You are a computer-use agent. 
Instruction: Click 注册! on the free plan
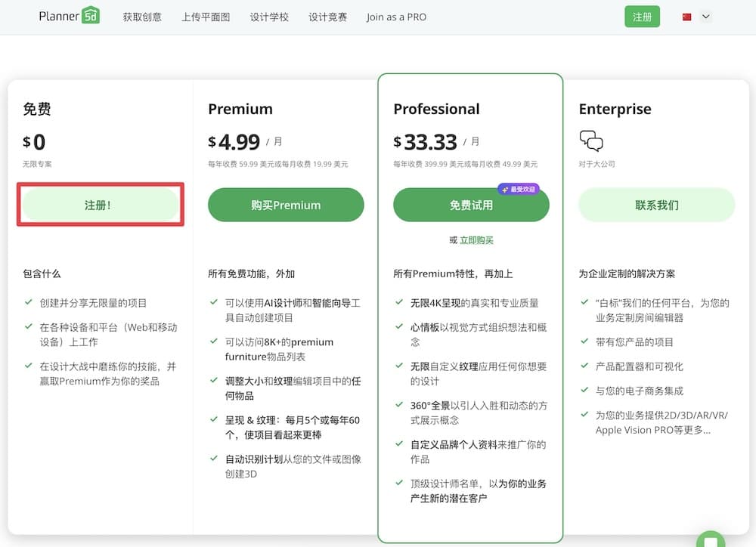100,205
